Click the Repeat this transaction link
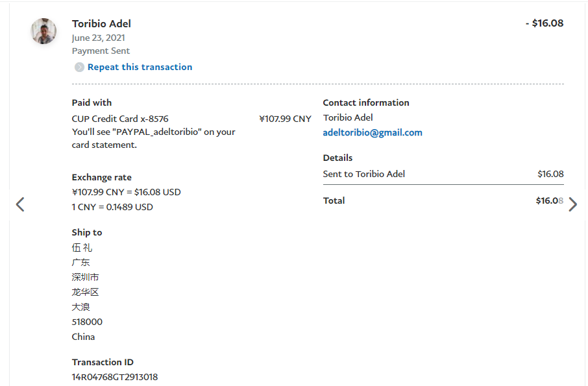The image size is (588, 386). click(x=140, y=67)
